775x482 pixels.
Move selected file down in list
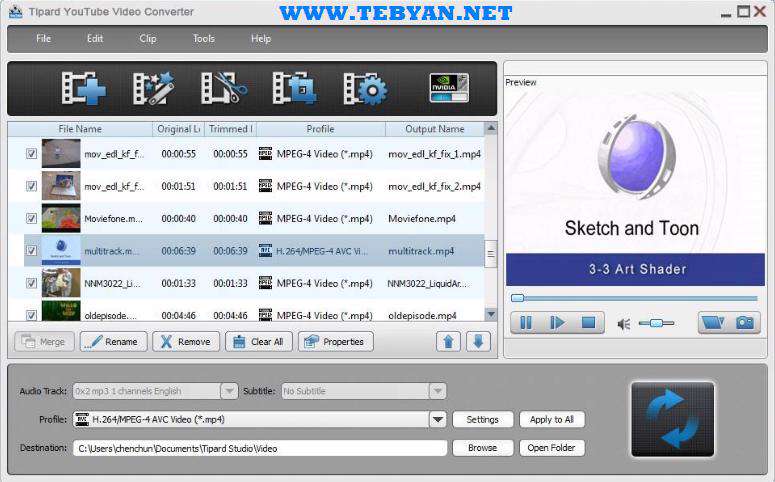[478, 342]
